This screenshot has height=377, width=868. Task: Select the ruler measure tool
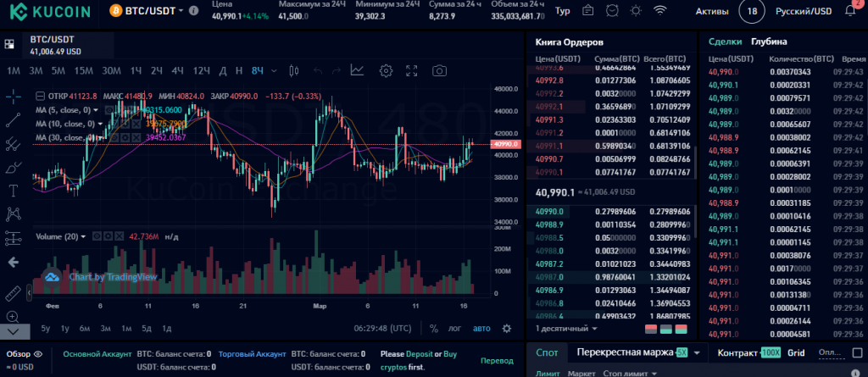pyautogui.click(x=13, y=293)
